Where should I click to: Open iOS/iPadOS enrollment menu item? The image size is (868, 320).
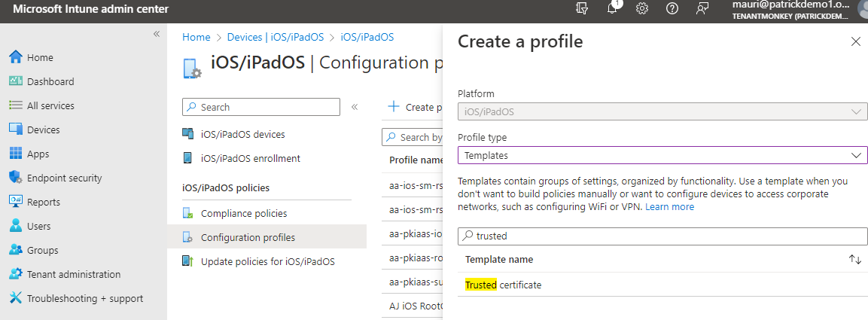(250, 158)
